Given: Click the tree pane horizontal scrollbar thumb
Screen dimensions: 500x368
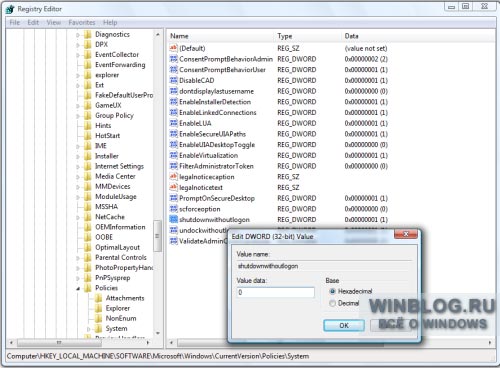Looking at the screenshot, I should [x=59, y=342].
